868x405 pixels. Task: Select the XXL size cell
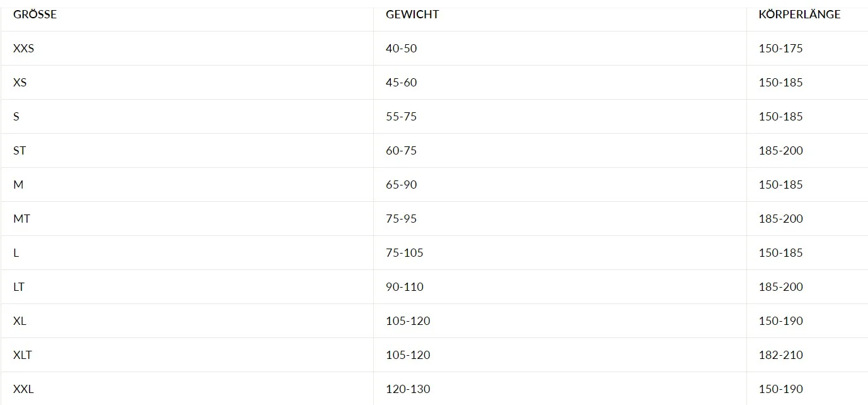pyautogui.click(x=23, y=389)
